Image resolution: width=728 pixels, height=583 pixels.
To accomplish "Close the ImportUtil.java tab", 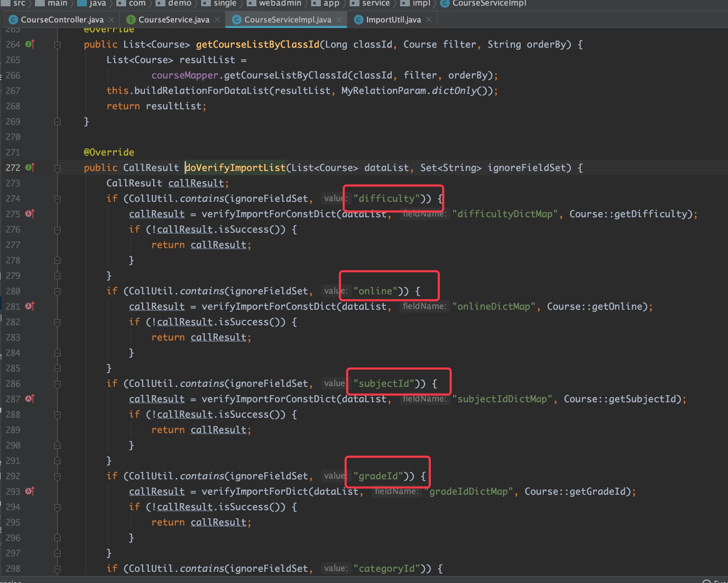I will 429,20.
